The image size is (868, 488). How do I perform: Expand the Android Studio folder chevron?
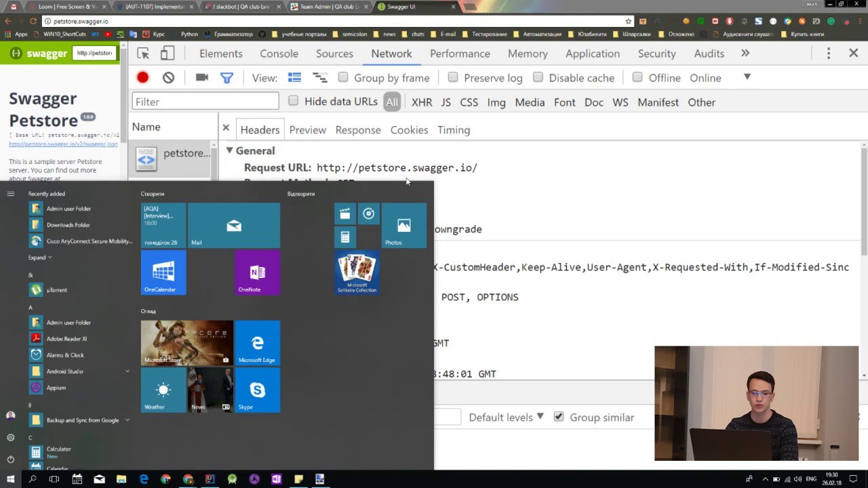[127, 371]
